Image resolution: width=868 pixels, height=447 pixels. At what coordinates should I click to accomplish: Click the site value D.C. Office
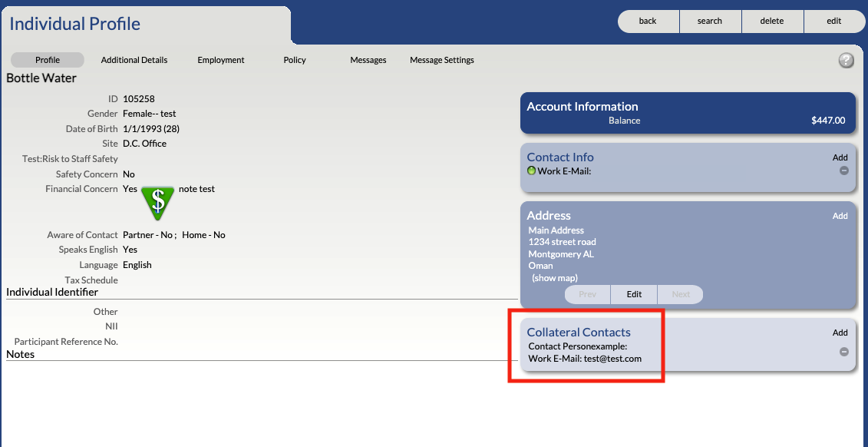(144, 144)
